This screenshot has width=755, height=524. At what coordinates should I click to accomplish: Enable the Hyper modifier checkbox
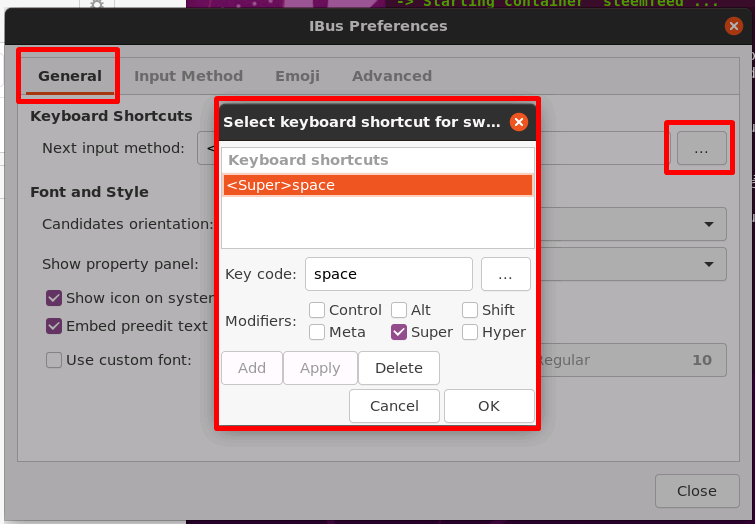click(x=469, y=332)
